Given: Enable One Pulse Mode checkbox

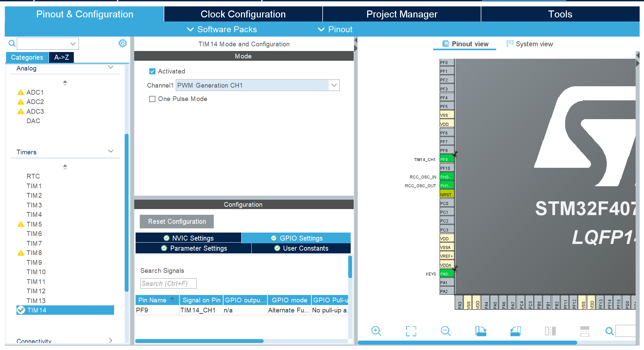Looking at the screenshot, I should (152, 99).
